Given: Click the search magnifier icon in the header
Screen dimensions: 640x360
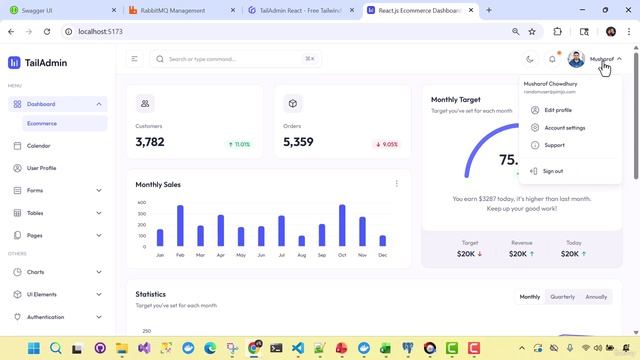Looking at the screenshot, I should (160, 59).
